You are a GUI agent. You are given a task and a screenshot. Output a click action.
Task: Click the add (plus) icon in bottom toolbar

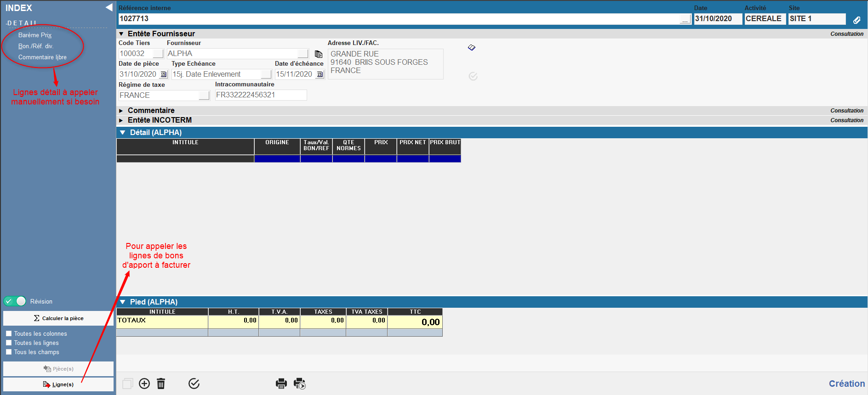[x=144, y=384]
